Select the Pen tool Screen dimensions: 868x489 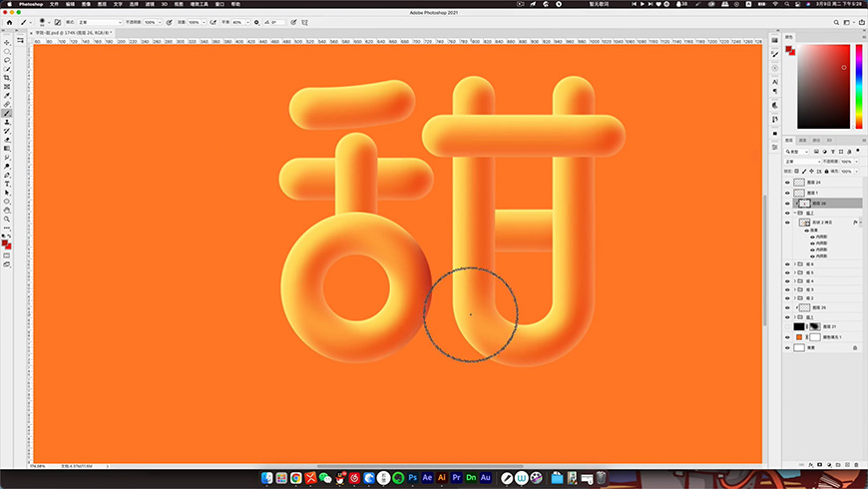click(x=7, y=176)
